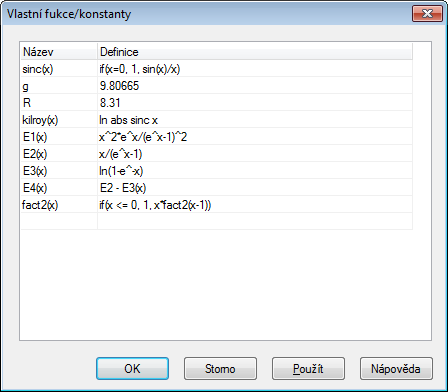Image resolution: width=448 pixels, height=392 pixels.
Task: Edit the value 8.31
Action: (255, 103)
